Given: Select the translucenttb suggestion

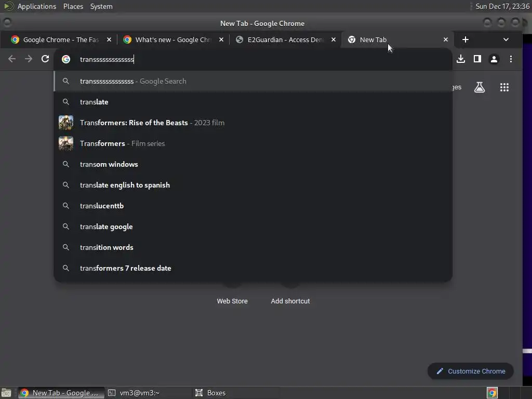Looking at the screenshot, I should click(x=253, y=206).
